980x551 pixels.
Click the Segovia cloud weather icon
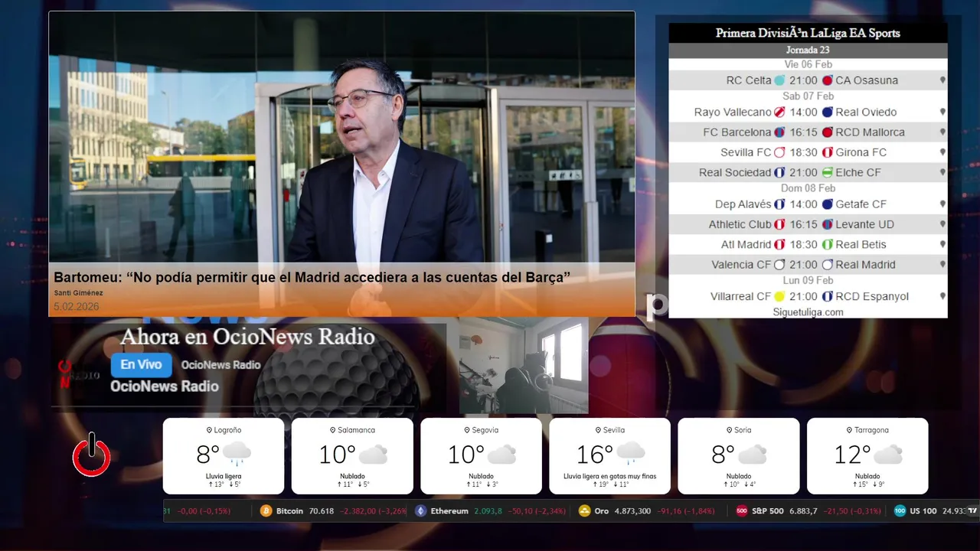(x=501, y=455)
